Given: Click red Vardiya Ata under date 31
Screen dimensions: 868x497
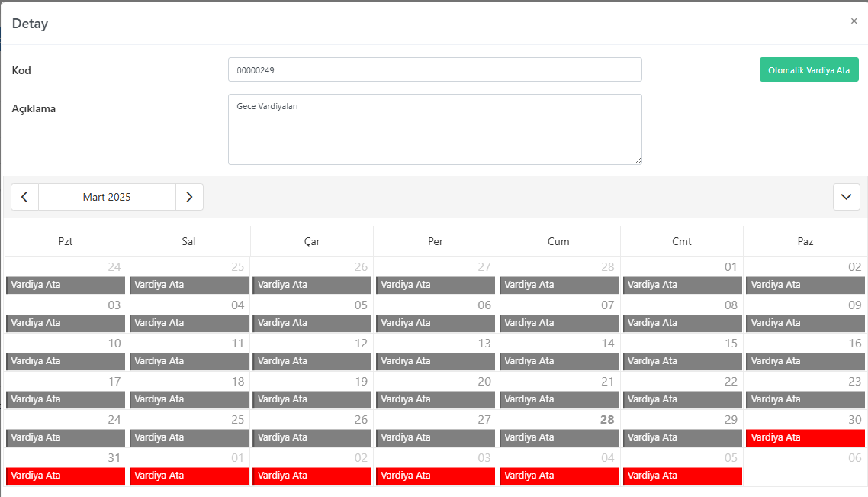Looking at the screenshot, I should 66,476.
